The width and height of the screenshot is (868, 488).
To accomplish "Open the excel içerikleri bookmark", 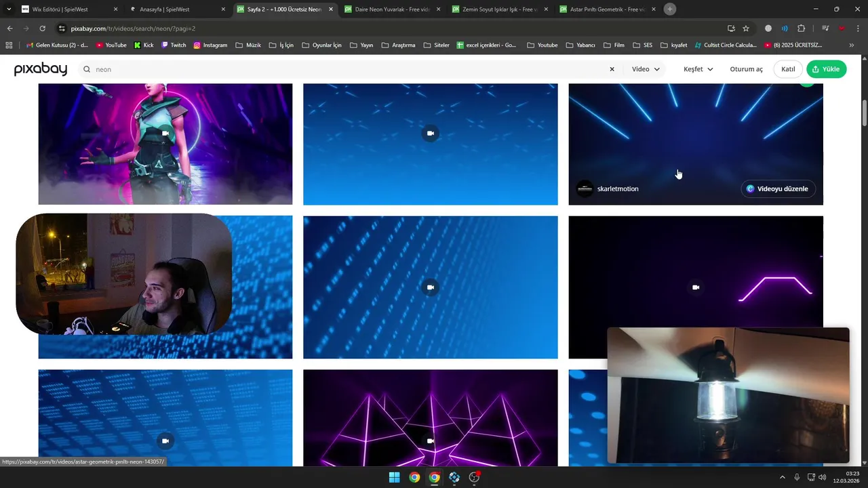I will click(x=486, y=45).
